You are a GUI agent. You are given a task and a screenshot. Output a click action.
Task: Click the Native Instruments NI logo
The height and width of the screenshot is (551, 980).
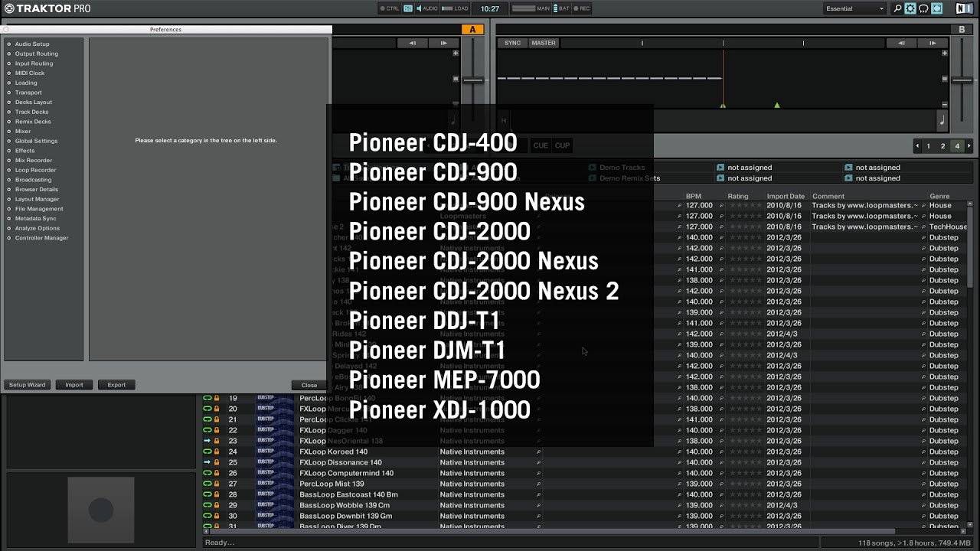click(x=964, y=8)
